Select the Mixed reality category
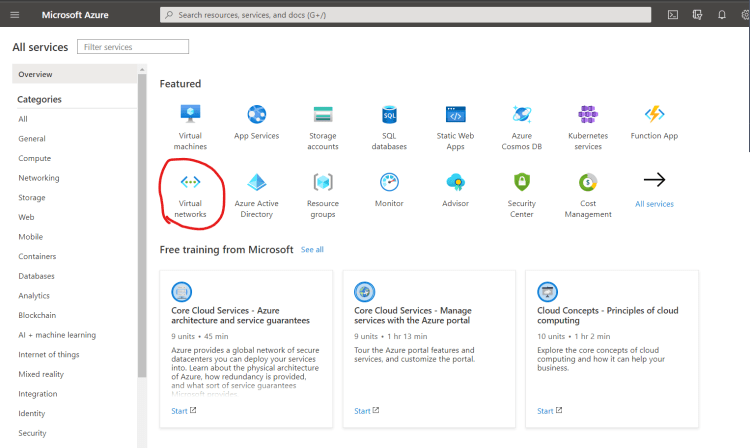Screen dimensions: 750x448 [41, 374]
